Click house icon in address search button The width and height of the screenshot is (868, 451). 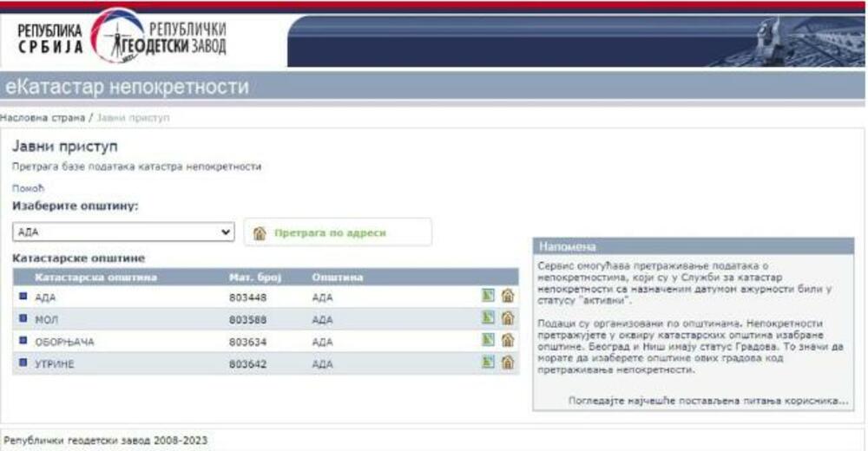260,233
